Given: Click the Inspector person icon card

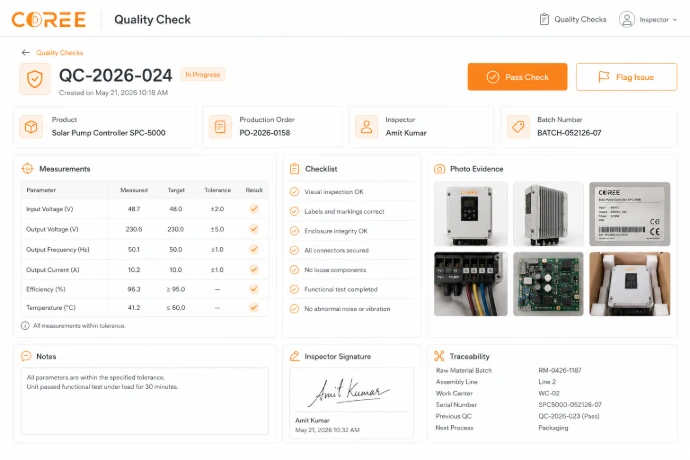Looking at the screenshot, I should [366, 127].
